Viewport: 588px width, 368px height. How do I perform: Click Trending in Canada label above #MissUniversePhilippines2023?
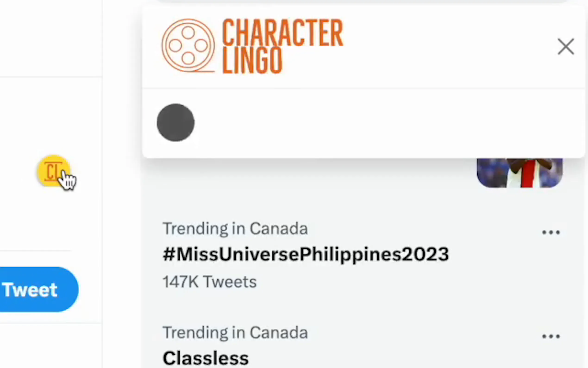(x=235, y=228)
